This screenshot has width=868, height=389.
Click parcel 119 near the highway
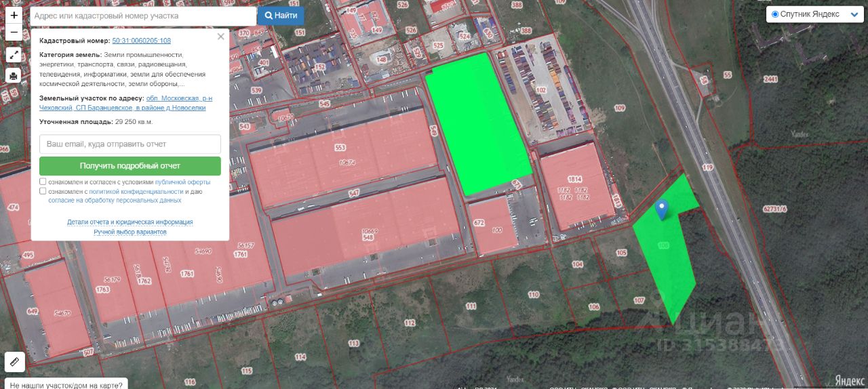coord(708,167)
